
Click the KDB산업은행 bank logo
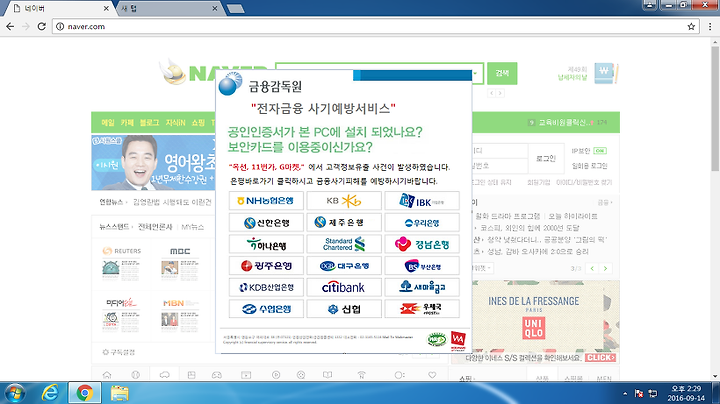[266, 287]
